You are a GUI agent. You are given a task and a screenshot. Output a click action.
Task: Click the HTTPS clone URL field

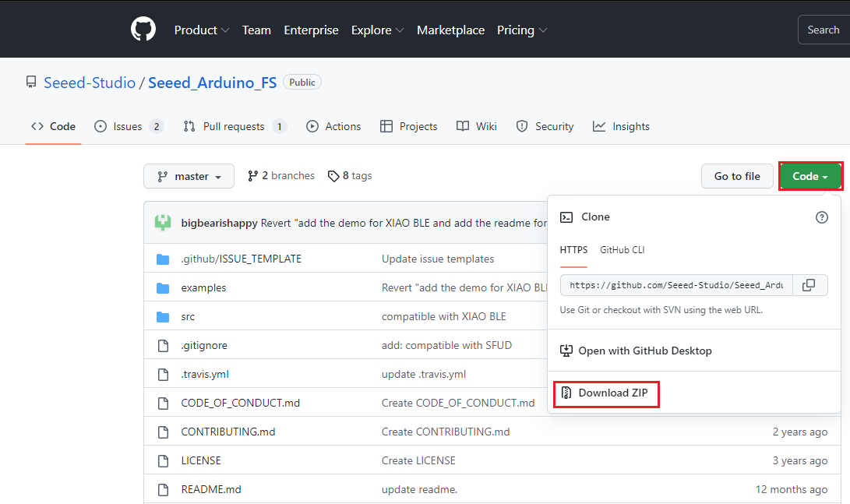coord(676,285)
